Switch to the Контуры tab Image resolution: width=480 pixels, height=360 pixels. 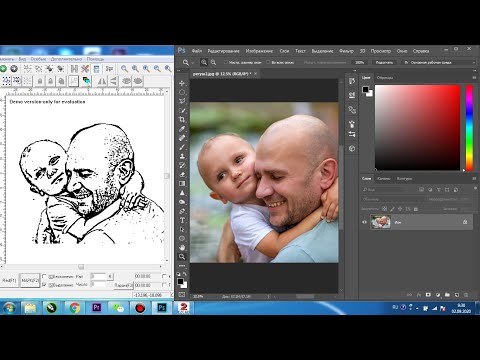[404, 179]
